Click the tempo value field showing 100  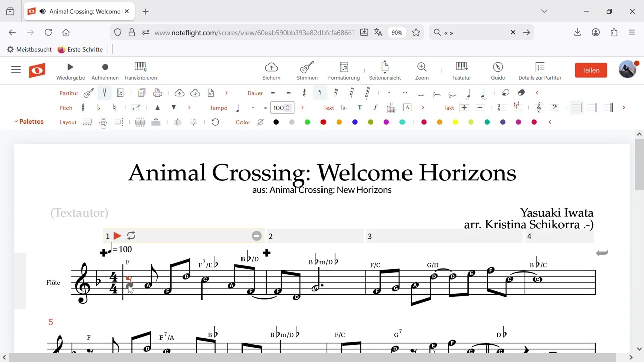tap(282, 108)
